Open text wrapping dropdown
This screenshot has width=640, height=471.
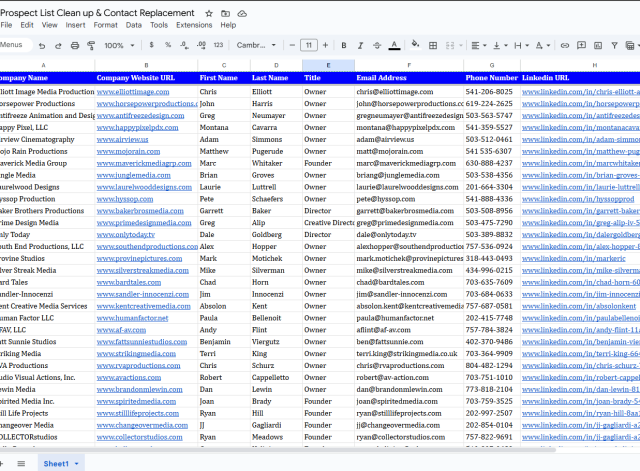(x=521, y=45)
